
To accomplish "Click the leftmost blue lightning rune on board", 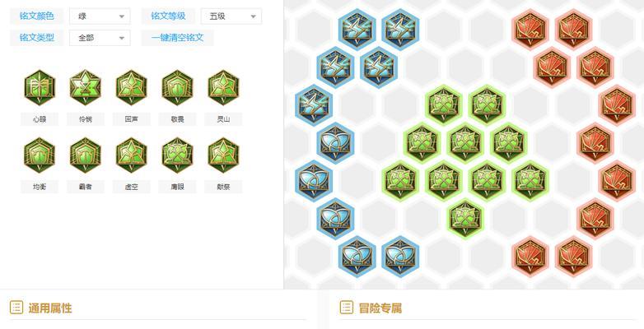I will (x=314, y=105).
